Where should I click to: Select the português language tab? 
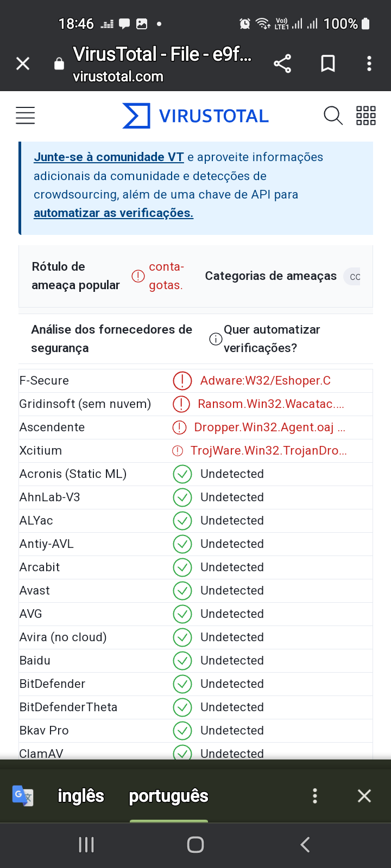click(x=169, y=796)
